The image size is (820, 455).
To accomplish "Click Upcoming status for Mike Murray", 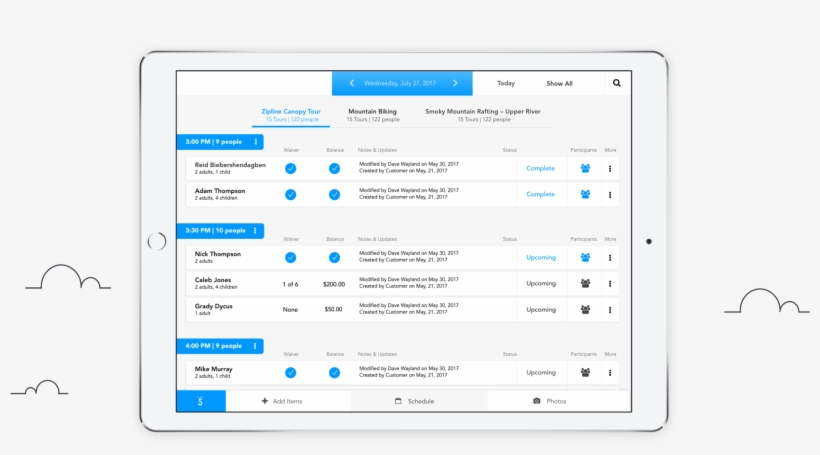I will coord(541,372).
